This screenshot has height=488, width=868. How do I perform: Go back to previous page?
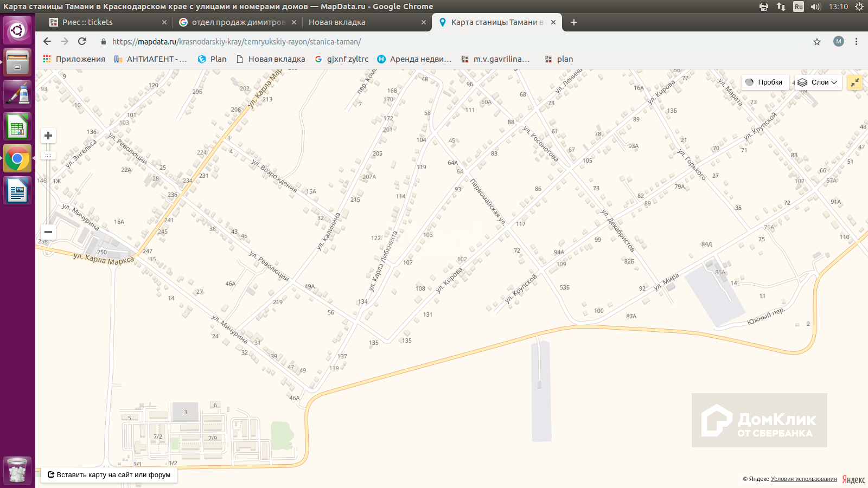pyautogui.click(x=47, y=42)
